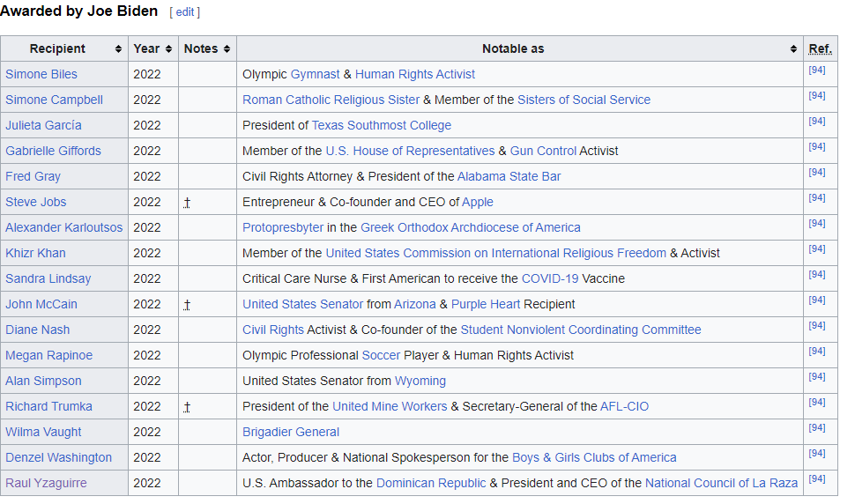Sort table by Year column arrows
855x504 pixels.
(x=168, y=49)
